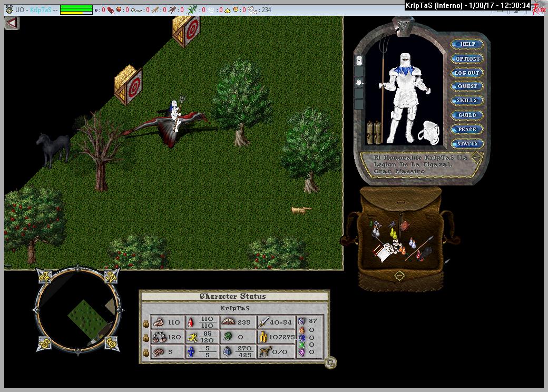Click the red spellbook in the backpack
The height and width of the screenshot is (392, 548).
tap(405, 226)
